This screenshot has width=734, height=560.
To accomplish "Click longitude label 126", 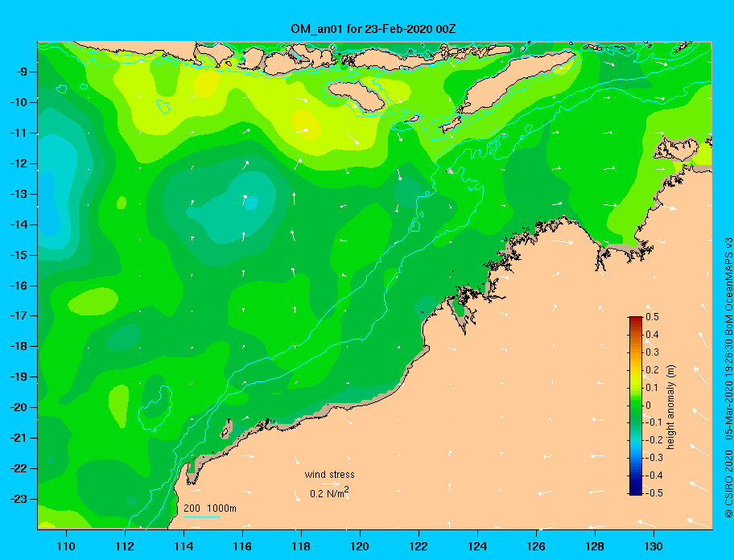I will coord(536,546).
